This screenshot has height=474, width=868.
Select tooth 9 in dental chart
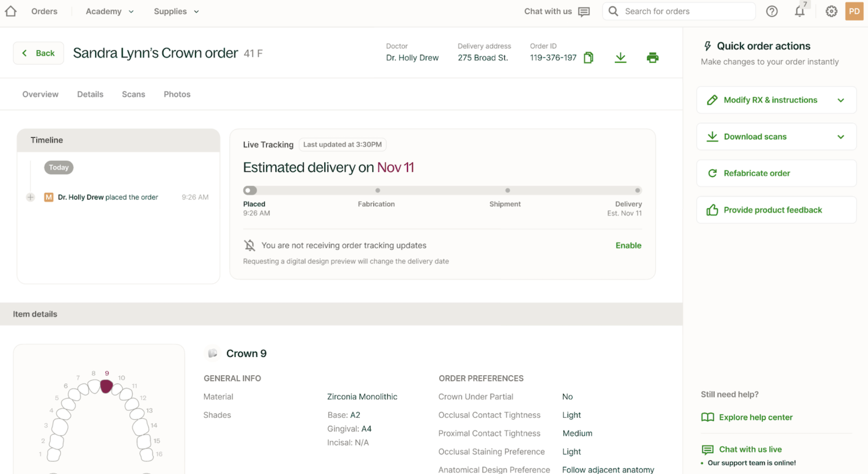106,386
